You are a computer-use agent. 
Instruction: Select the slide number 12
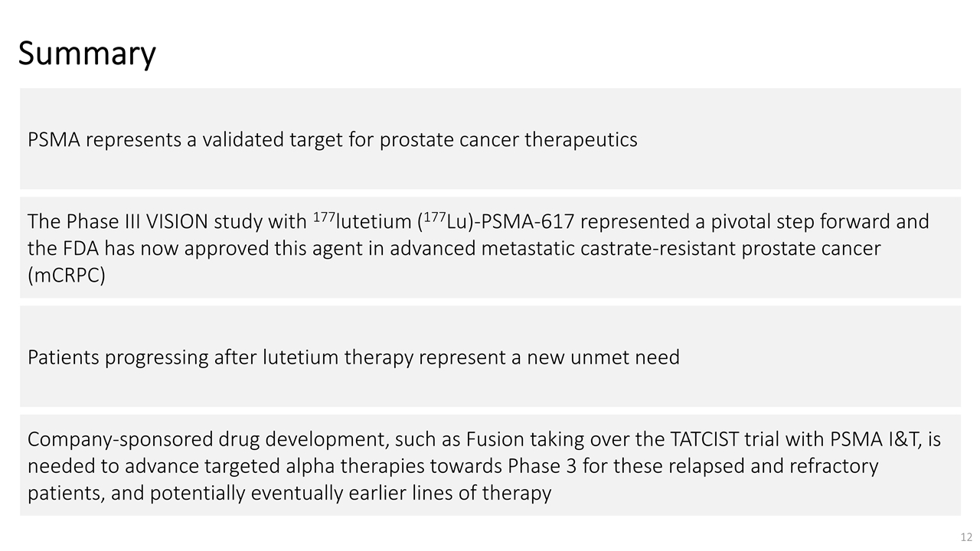[966, 537]
